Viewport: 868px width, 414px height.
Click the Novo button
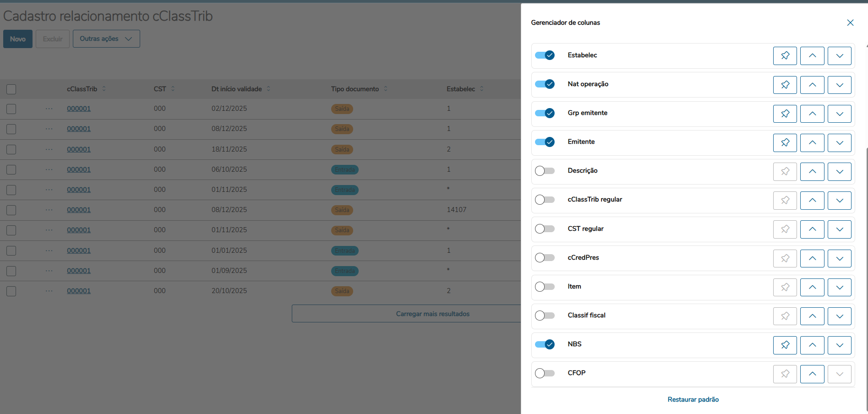pos(18,39)
